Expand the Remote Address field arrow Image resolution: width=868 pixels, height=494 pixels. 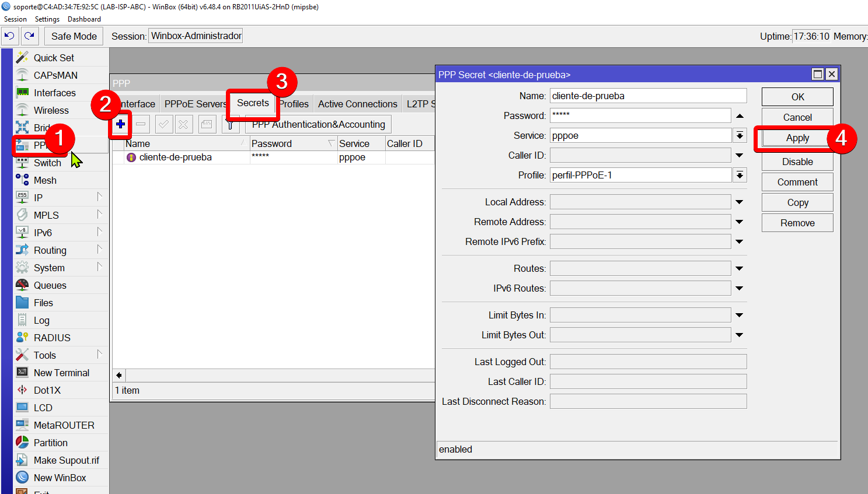[x=740, y=222]
